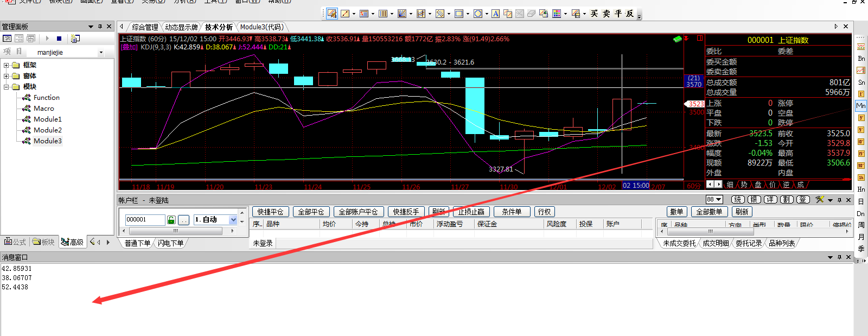Select the text annotation tool A
This screenshot has width=868, height=336.
pyautogui.click(x=496, y=14)
